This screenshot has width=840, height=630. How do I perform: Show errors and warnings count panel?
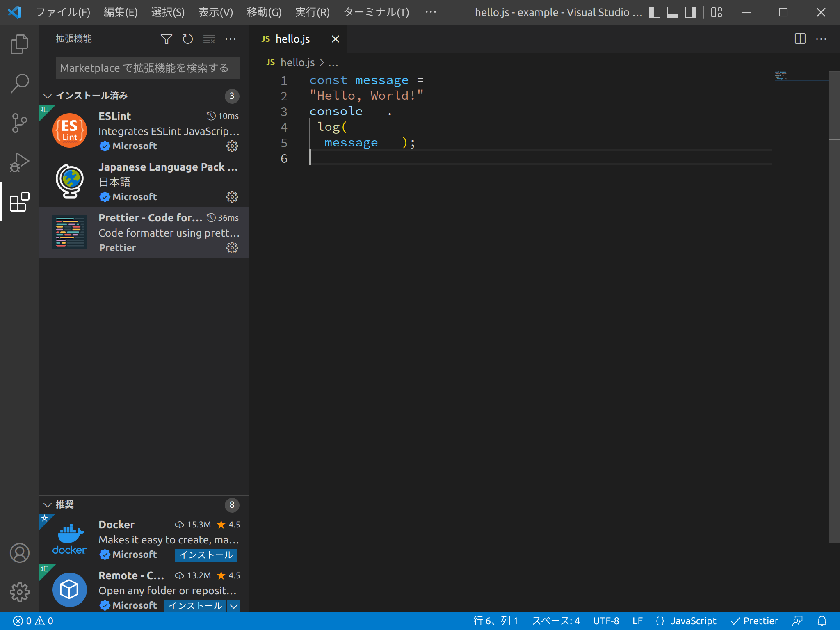click(x=33, y=621)
